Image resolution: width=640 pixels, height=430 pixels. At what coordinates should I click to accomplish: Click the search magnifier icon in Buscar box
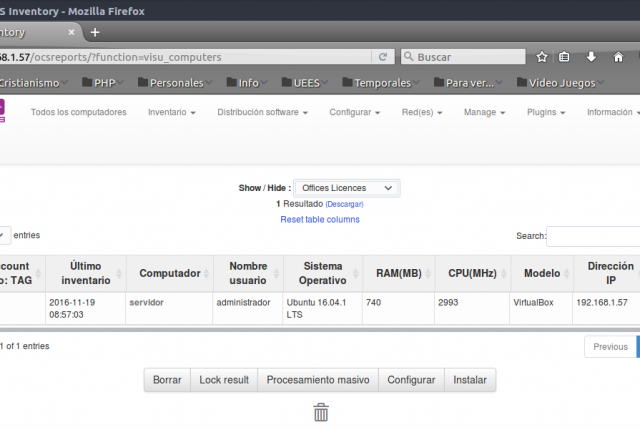pos(409,56)
